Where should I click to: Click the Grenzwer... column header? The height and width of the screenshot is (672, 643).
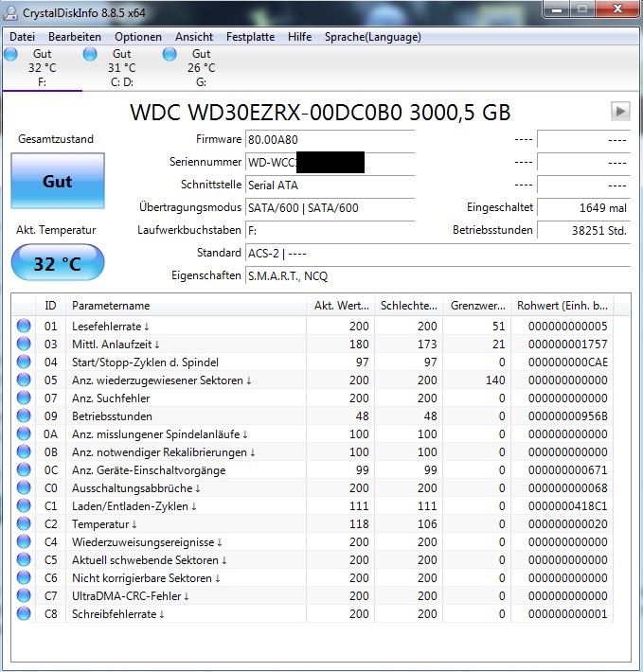[476, 306]
